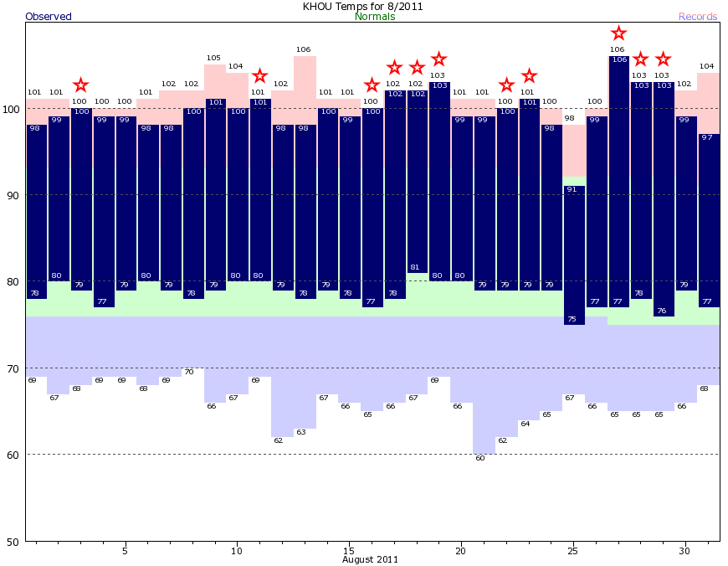Viewport: 728px width, 566px height.
Task: Select the Records legend label
Action: pyautogui.click(x=698, y=16)
